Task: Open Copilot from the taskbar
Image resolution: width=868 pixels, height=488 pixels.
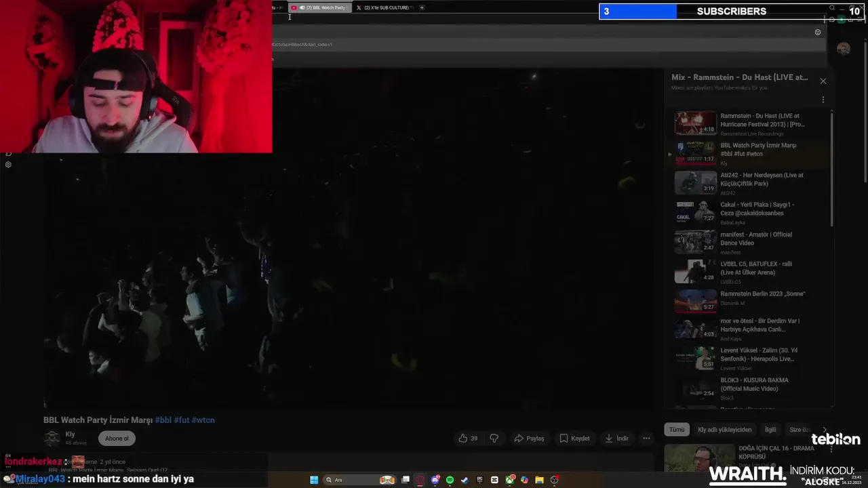Action: click(x=524, y=480)
